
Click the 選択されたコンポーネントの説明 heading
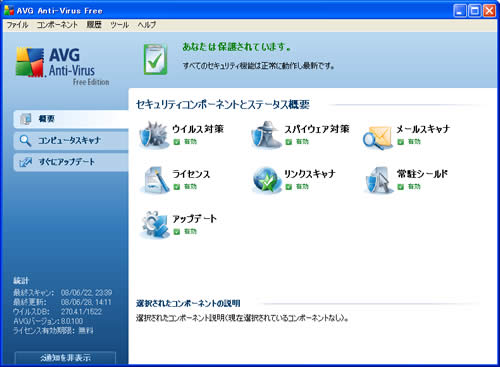[188, 304]
